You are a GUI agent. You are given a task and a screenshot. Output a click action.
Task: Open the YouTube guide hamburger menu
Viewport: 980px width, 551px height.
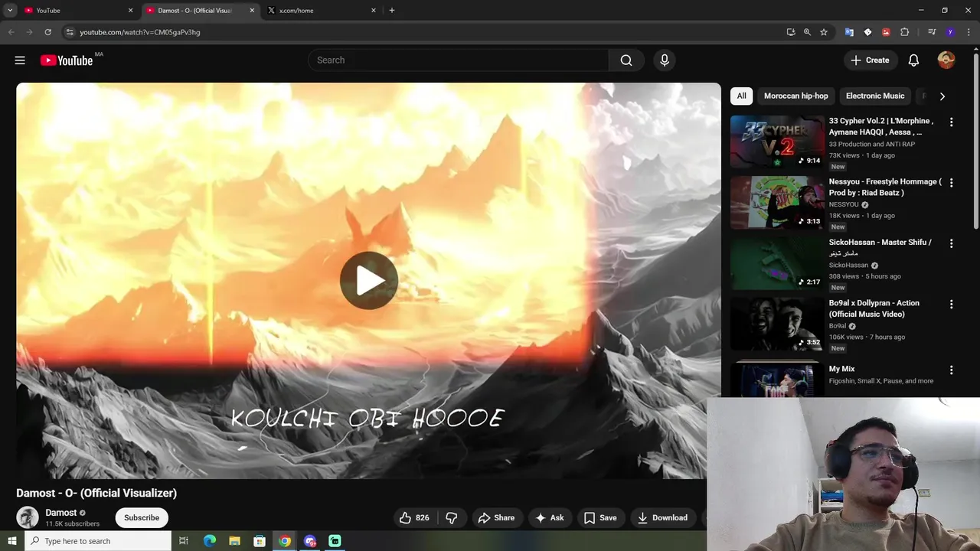pyautogui.click(x=20, y=60)
